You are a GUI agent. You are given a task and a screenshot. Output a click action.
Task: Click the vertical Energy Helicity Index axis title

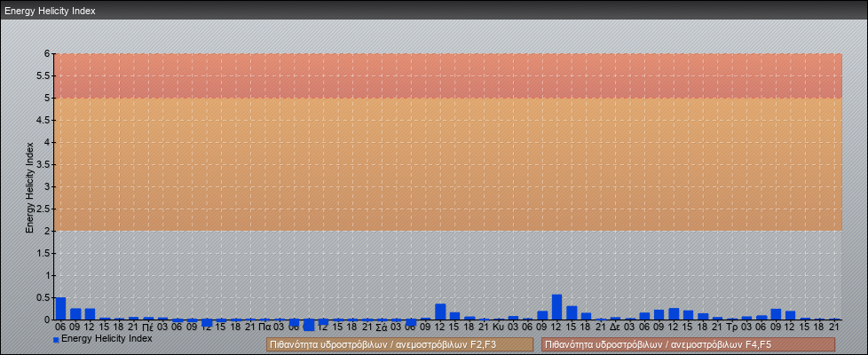[30, 187]
